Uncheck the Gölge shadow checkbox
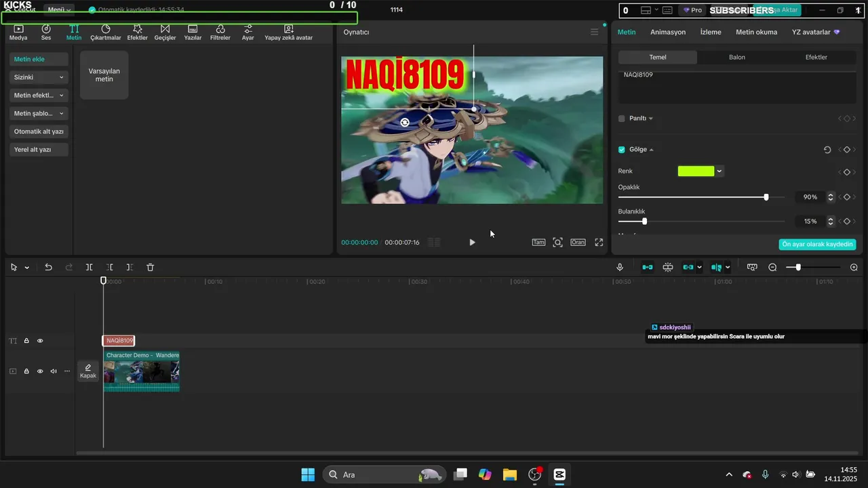The width and height of the screenshot is (868, 488). pos(622,150)
